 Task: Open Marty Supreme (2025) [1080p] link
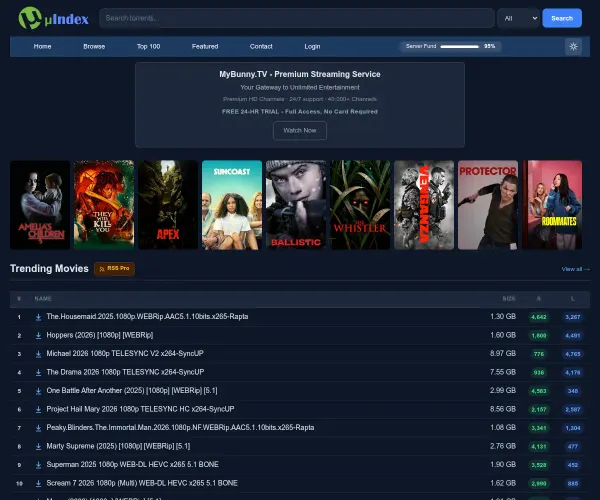pyautogui.click(x=118, y=446)
